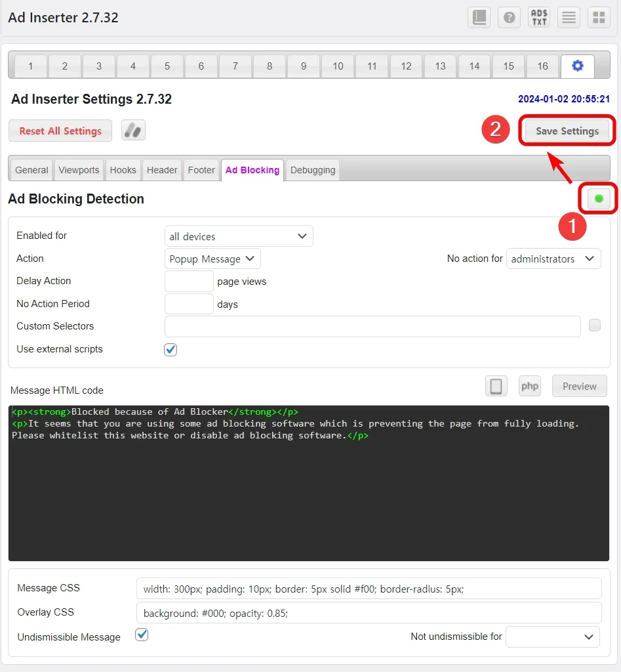Switch to the General tab
The image size is (621, 672).
tap(31, 170)
